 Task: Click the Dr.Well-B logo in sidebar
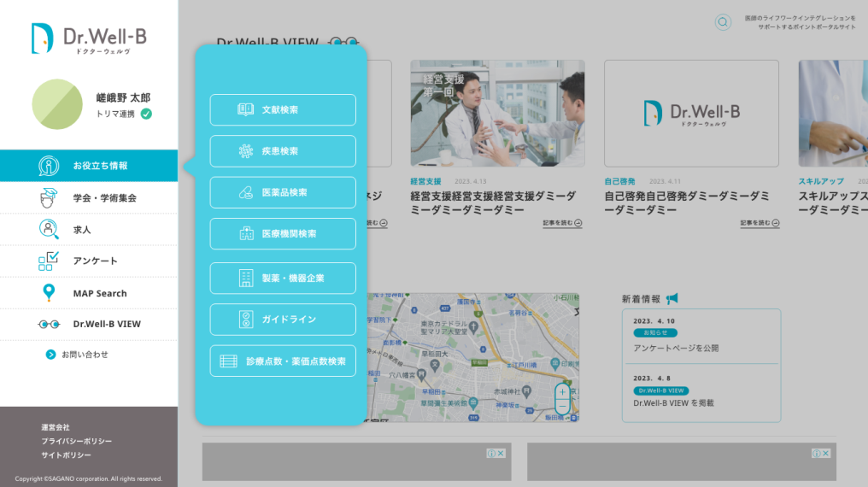[x=89, y=38]
